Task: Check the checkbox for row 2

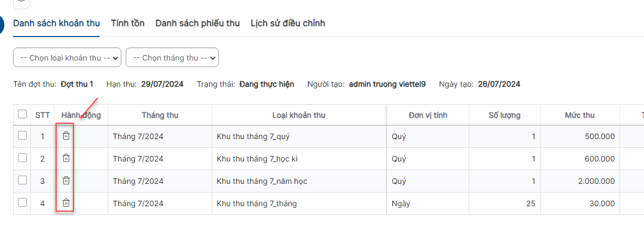Action: click(x=22, y=158)
